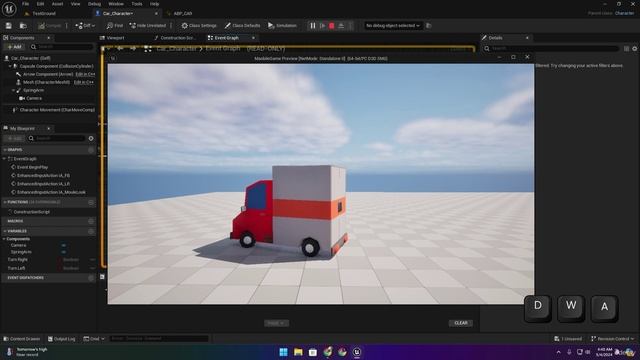
Task: Select the Event Graph tab
Action: click(227, 38)
